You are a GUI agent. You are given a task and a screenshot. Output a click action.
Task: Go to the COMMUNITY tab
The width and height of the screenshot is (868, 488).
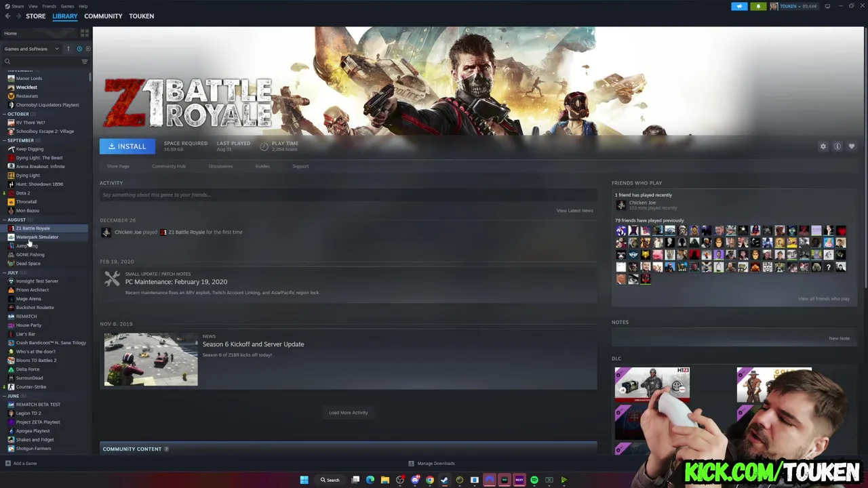[x=103, y=16]
